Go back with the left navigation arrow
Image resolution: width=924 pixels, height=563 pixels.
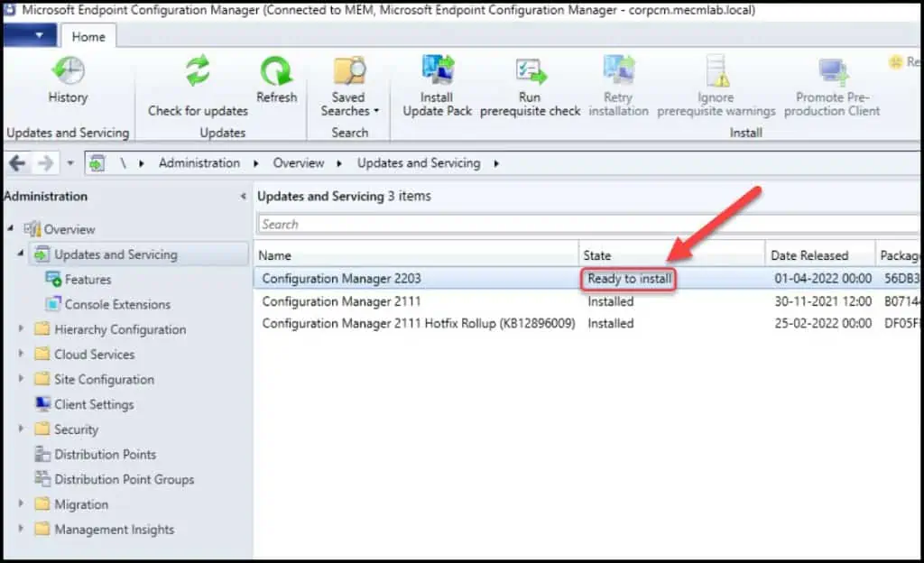(18, 163)
